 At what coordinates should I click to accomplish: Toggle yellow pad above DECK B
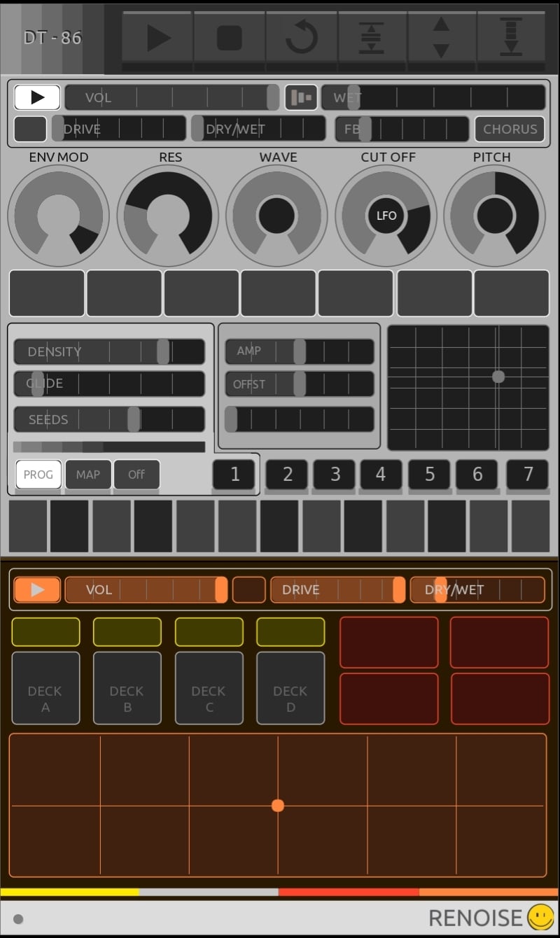(127, 631)
